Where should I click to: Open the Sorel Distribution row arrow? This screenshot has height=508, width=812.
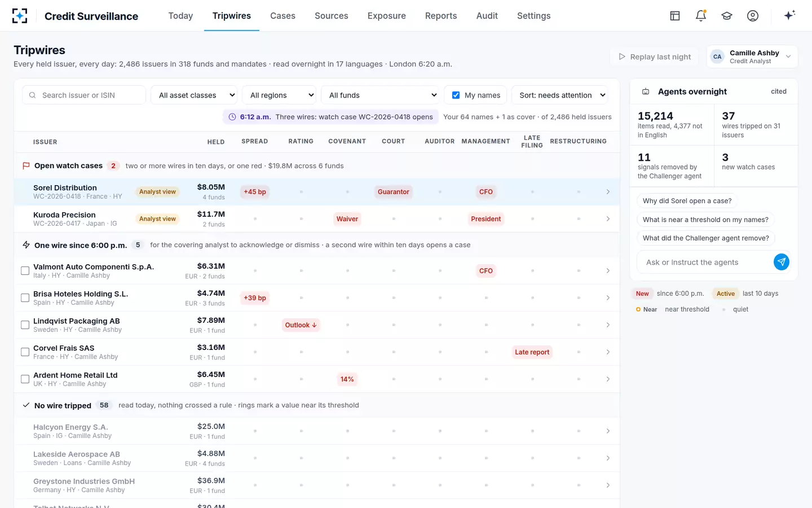coord(608,192)
